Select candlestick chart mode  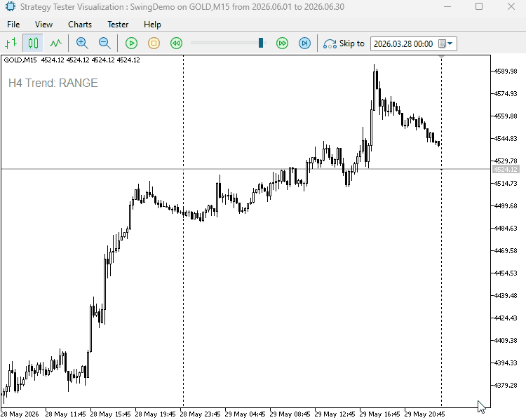(33, 43)
